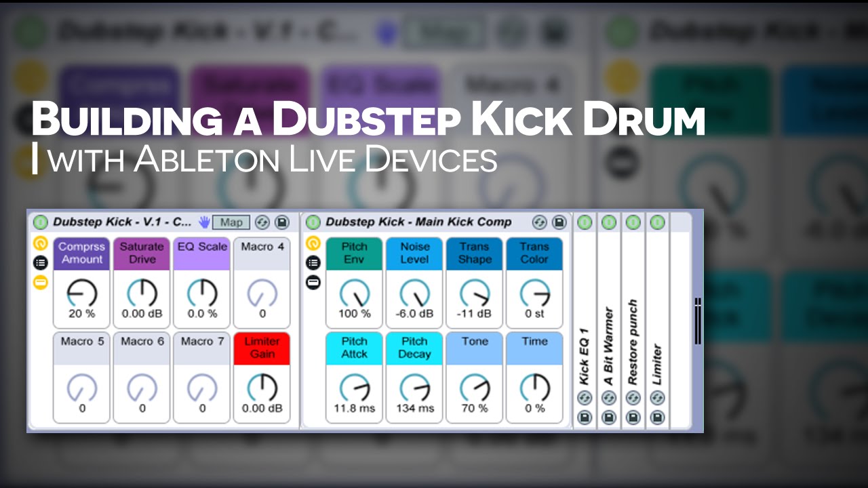Screen dimensions: 868x488
Task: Click the Limiter Gain macro knob
Action: click(x=262, y=388)
